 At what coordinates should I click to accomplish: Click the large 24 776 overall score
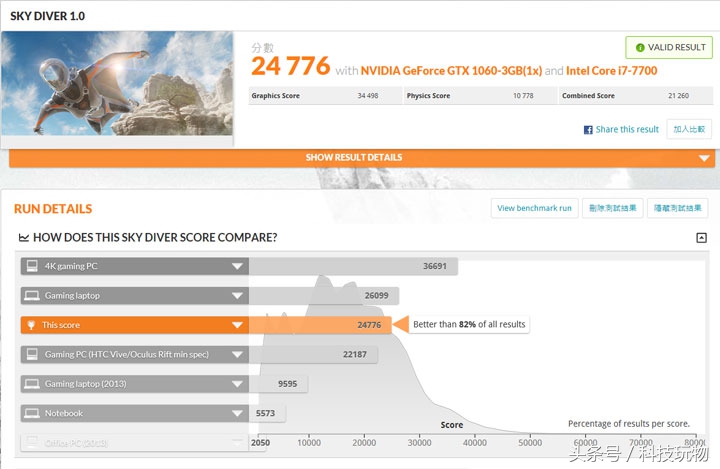click(x=290, y=66)
